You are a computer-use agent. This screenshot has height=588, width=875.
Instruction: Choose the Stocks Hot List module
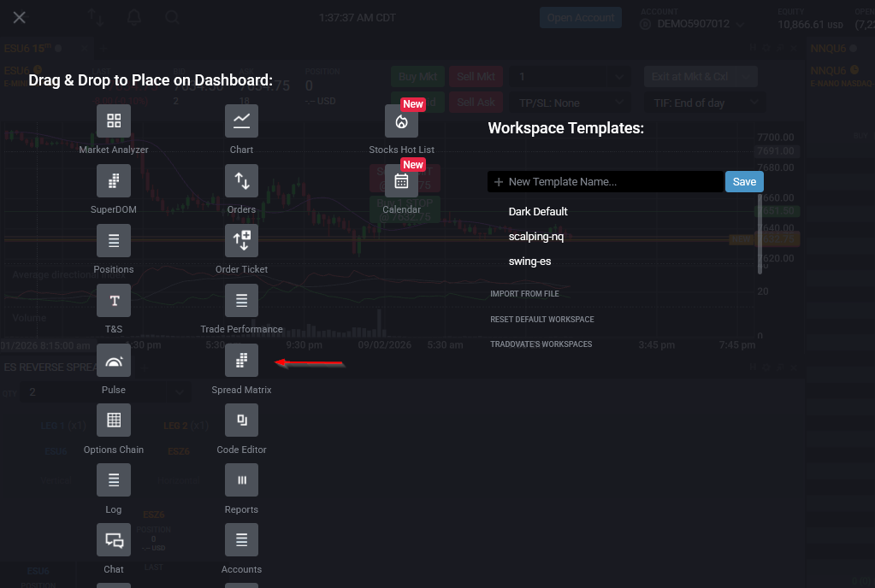pos(401,121)
